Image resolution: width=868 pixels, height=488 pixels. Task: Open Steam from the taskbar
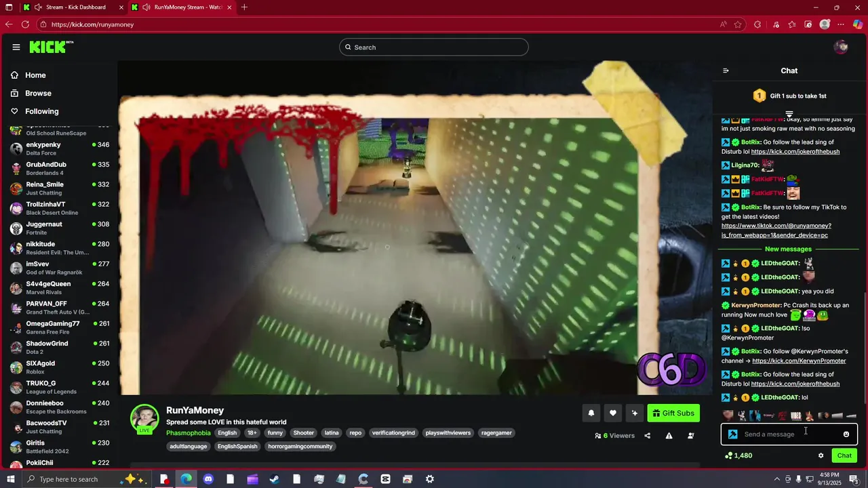click(275, 479)
